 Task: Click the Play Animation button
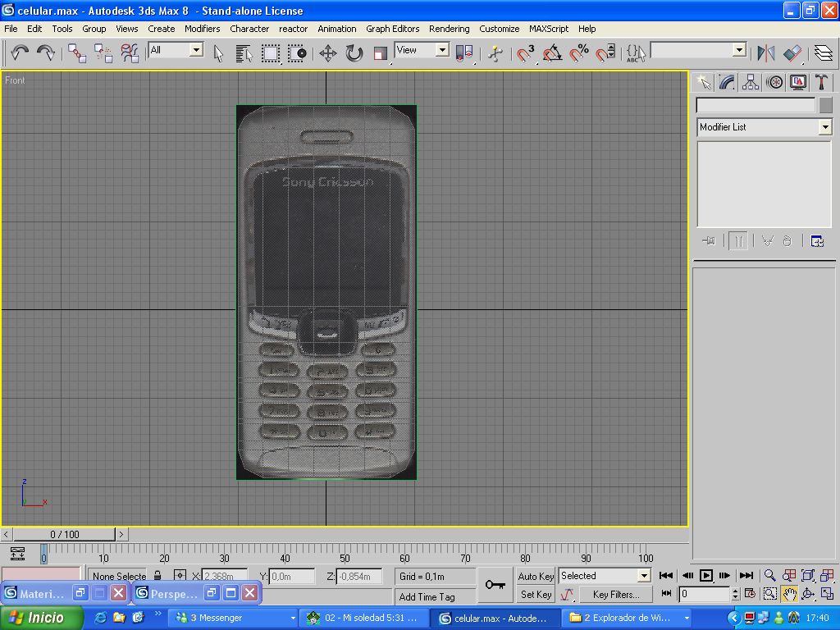706,575
